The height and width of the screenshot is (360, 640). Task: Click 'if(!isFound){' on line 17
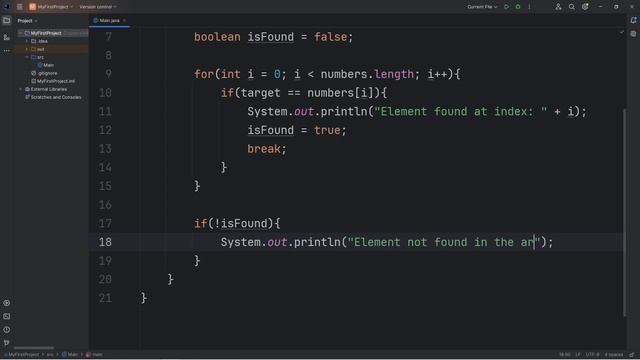237,223
